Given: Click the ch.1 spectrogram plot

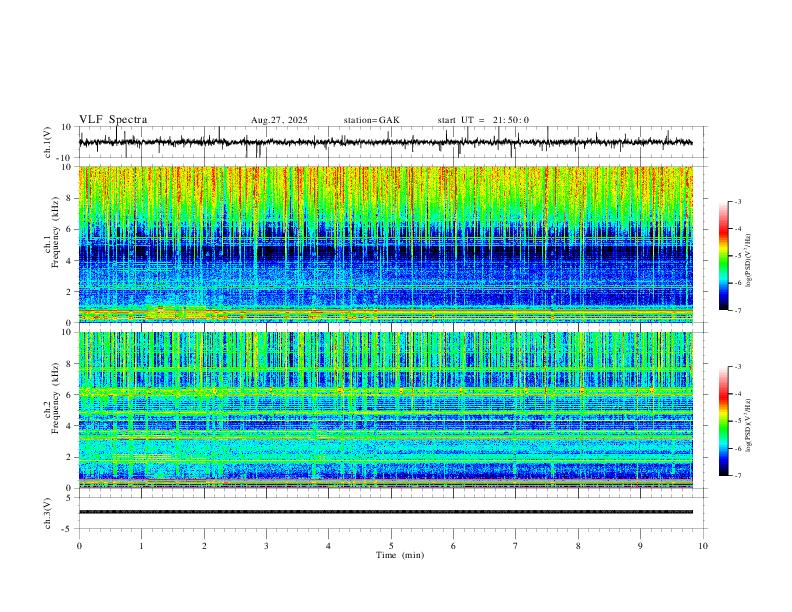Looking at the screenshot, I should pos(386,244).
